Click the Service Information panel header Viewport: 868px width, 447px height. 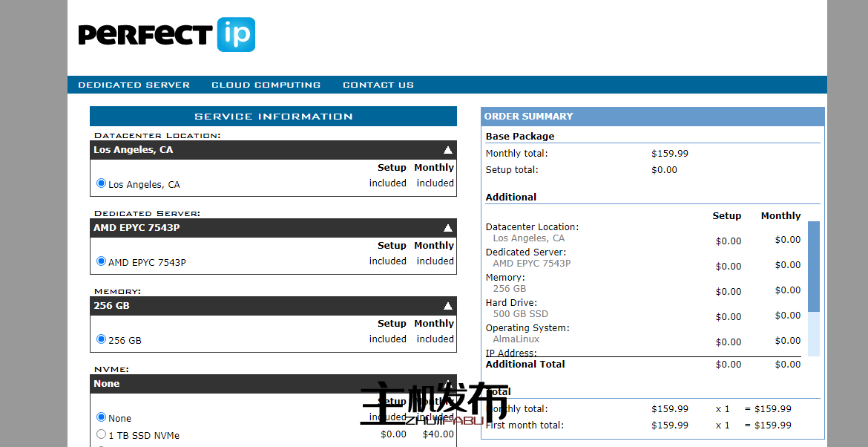[x=273, y=117]
